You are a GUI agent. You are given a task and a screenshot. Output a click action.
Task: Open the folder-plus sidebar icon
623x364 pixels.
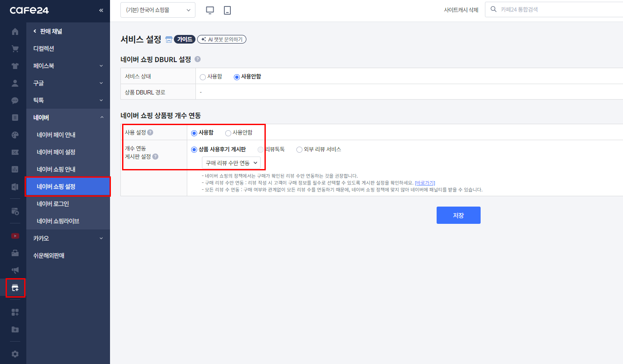click(15, 329)
